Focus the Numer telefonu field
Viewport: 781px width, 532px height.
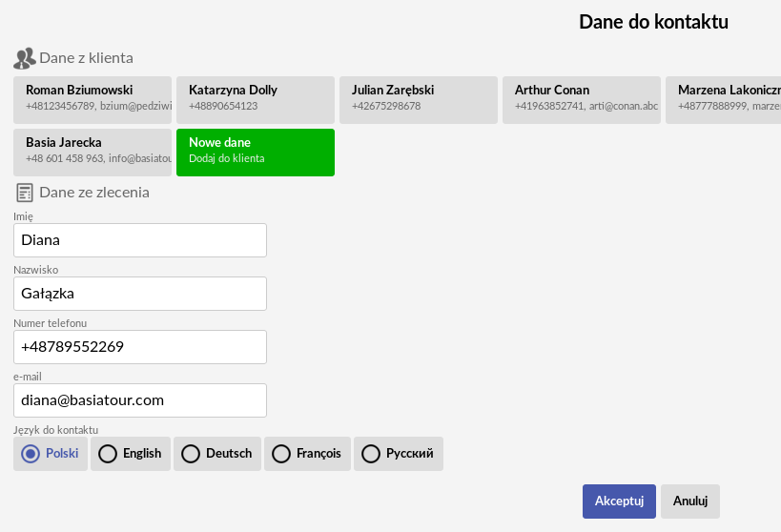point(140,347)
